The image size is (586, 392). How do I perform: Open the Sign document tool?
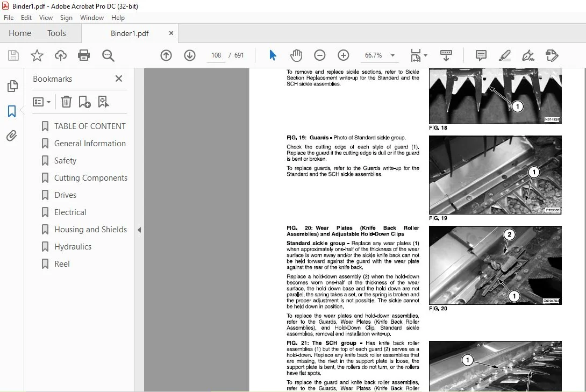tap(528, 55)
